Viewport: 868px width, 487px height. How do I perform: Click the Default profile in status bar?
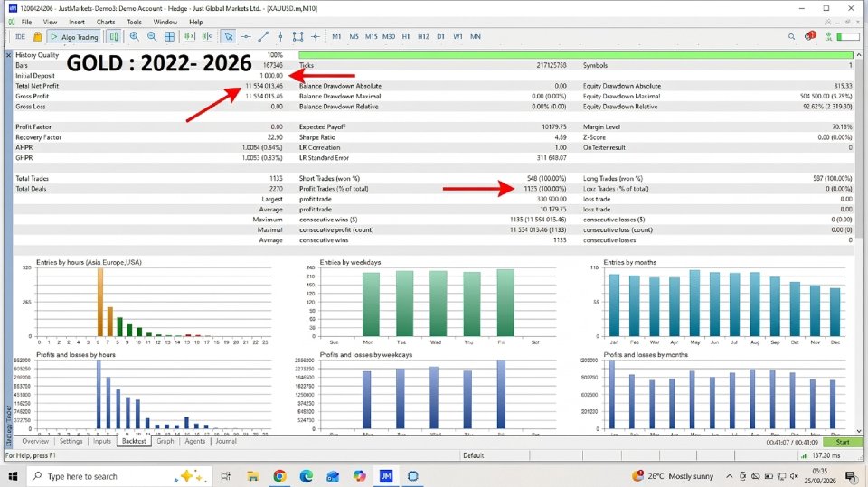pyautogui.click(x=473, y=455)
